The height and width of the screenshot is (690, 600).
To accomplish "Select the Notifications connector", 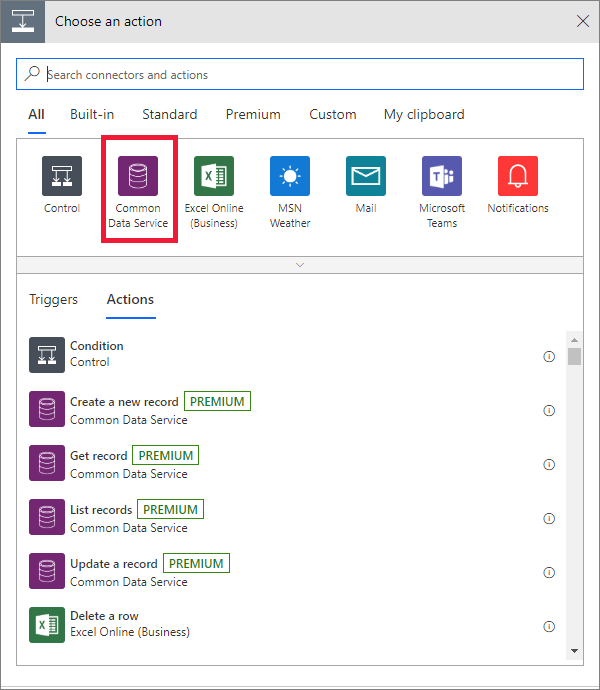I will [x=518, y=176].
